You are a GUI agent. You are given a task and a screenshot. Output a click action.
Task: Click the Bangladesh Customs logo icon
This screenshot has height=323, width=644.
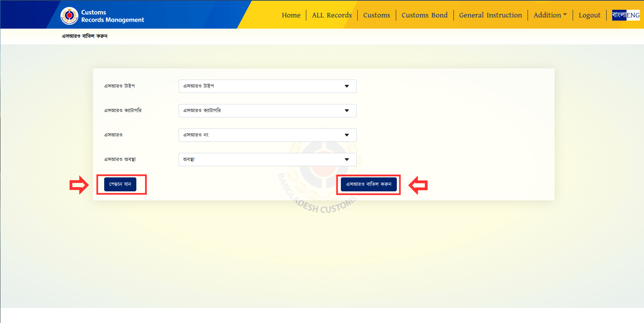(x=69, y=16)
